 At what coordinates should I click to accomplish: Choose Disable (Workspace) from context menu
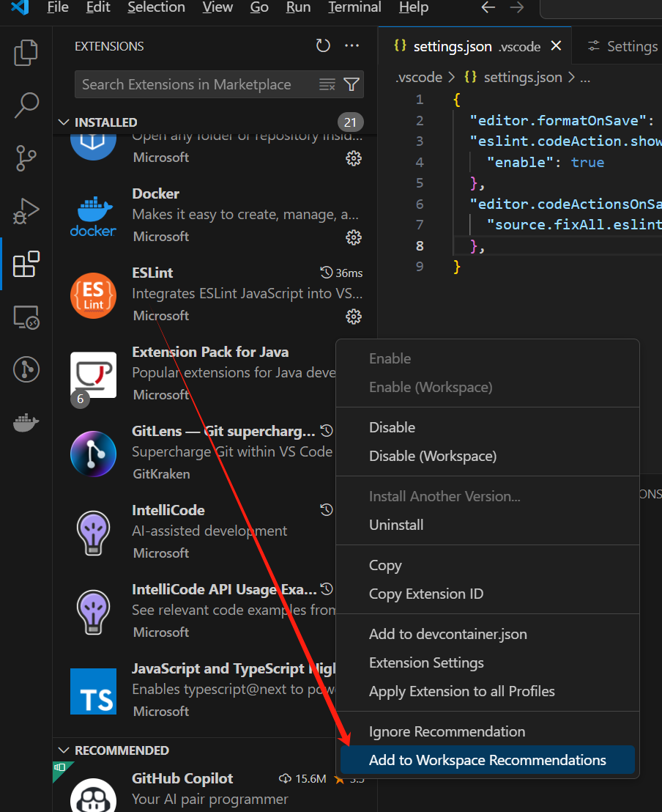click(x=432, y=456)
